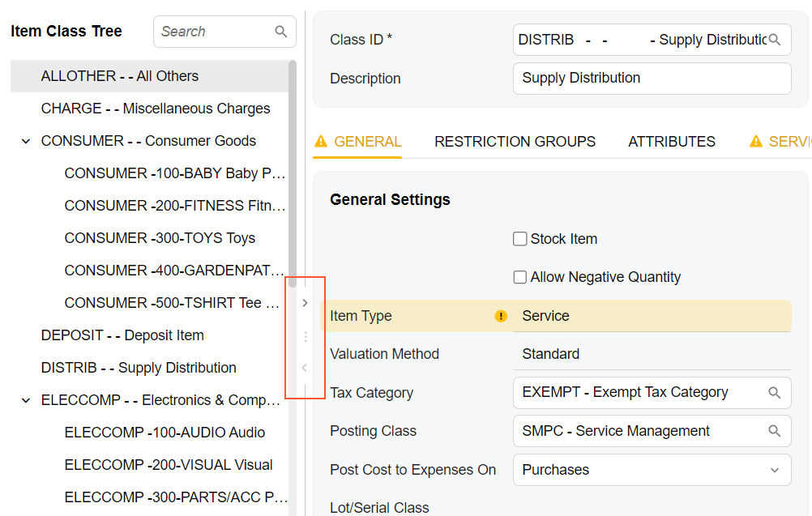Open the Class ID lookup magnifier
The height and width of the screenshot is (516, 812).
[775, 40]
